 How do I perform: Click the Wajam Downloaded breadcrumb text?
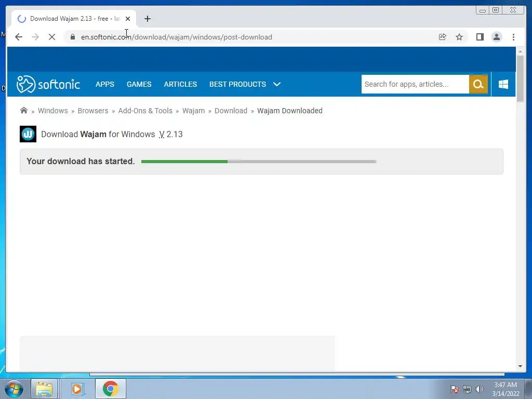point(290,111)
